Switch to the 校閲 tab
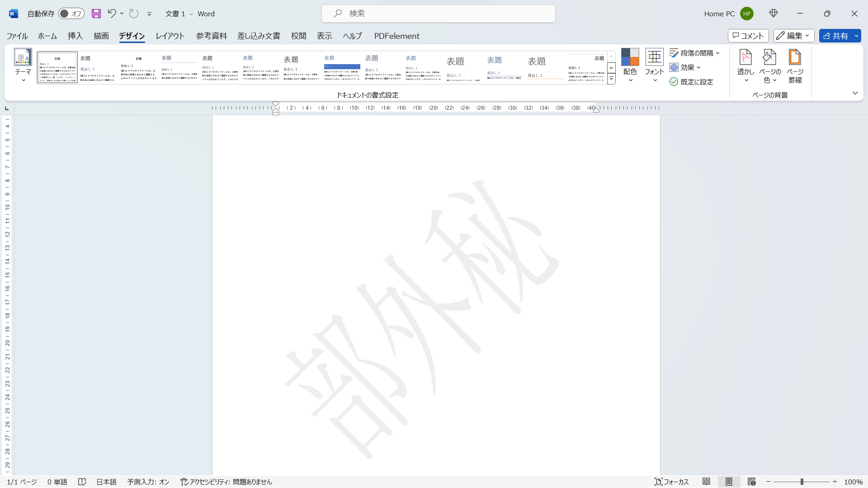868x488 pixels. pyautogui.click(x=298, y=36)
